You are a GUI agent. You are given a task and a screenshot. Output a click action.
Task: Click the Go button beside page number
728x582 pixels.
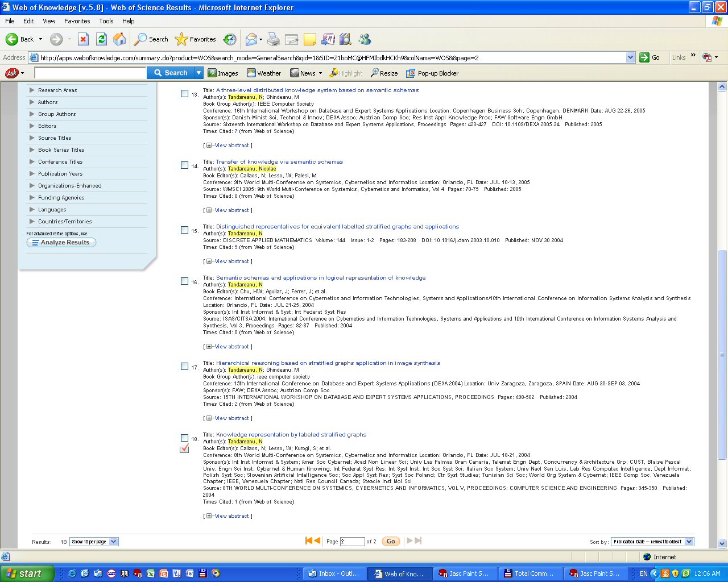tap(391, 542)
